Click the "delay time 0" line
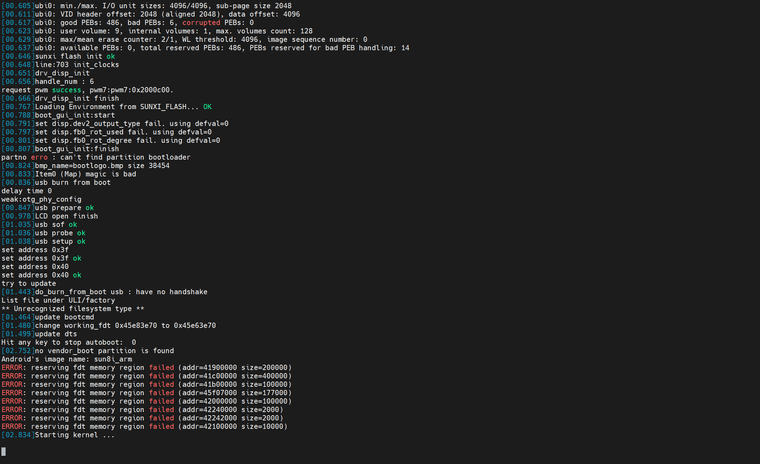This screenshot has width=760, height=464. click(x=27, y=191)
